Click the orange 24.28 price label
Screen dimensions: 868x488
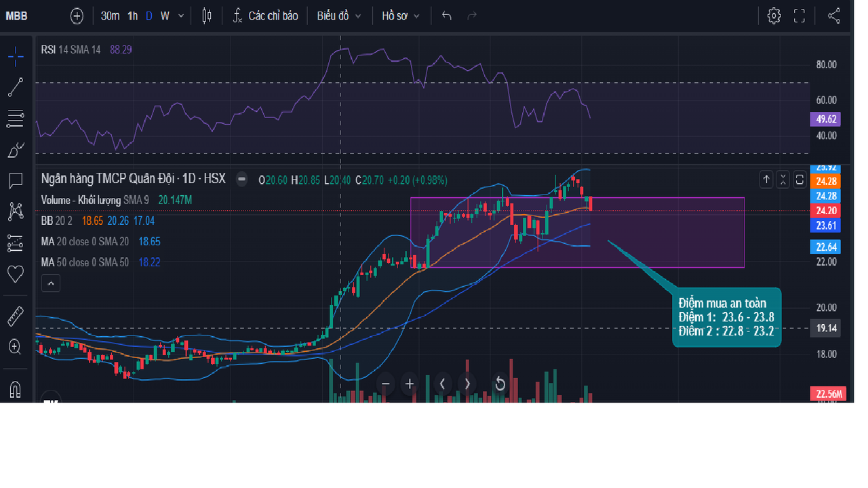point(825,182)
